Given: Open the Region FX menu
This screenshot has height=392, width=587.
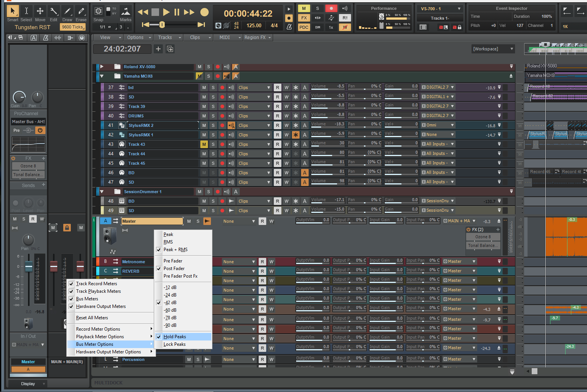Looking at the screenshot, I should click(x=258, y=37).
